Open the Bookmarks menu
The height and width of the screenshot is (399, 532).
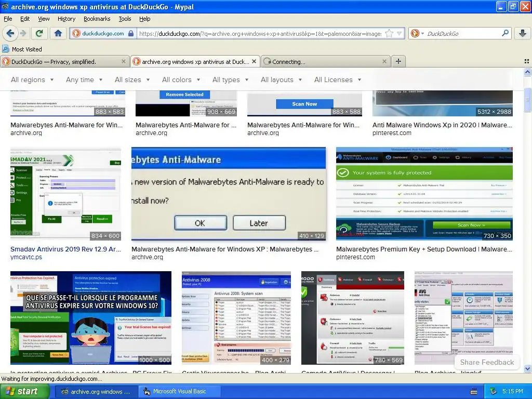[97, 19]
